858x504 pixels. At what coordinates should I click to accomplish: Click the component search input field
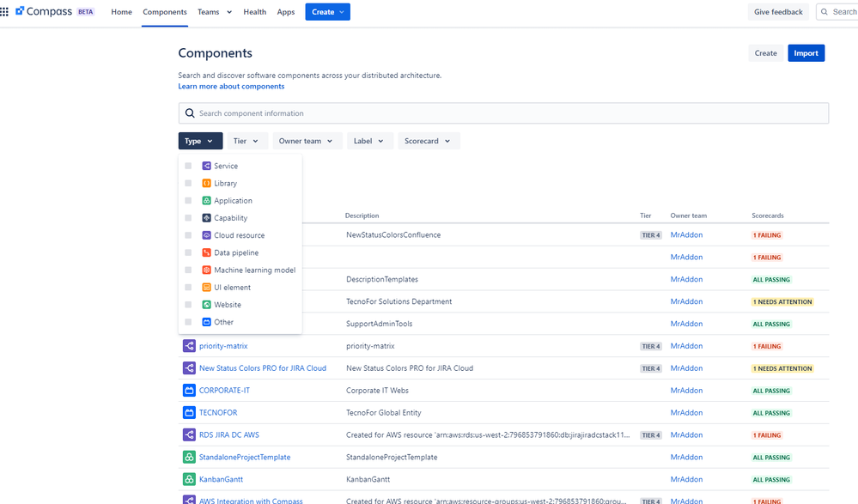[502, 112]
